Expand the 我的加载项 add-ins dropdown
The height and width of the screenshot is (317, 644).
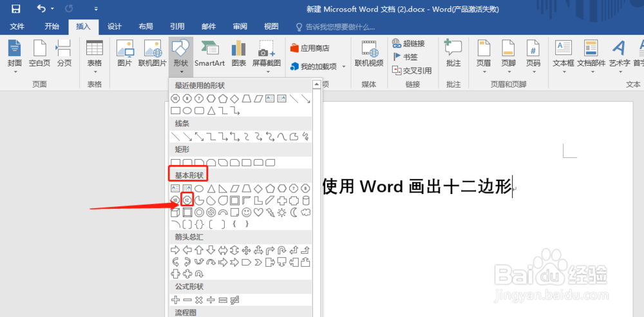click(344, 66)
